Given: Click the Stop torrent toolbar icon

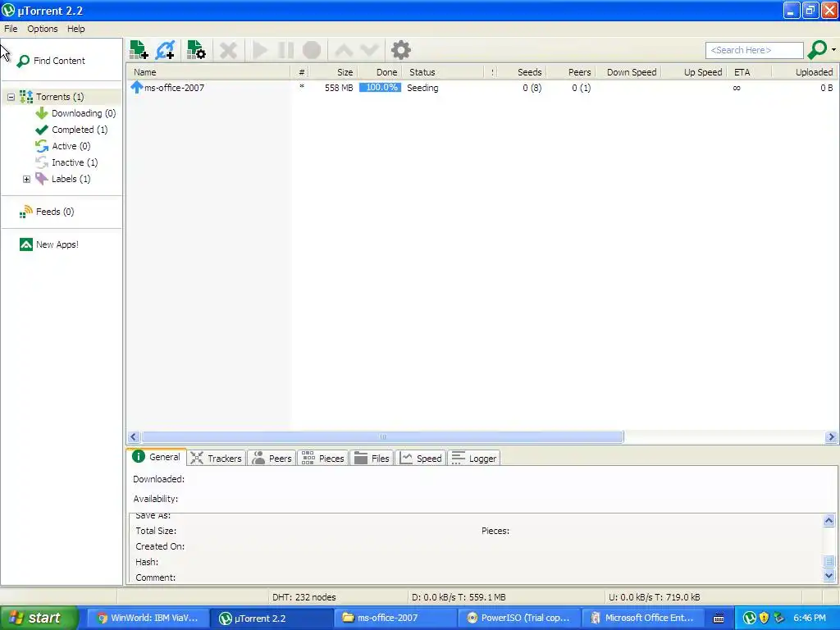Looking at the screenshot, I should pyautogui.click(x=311, y=50).
